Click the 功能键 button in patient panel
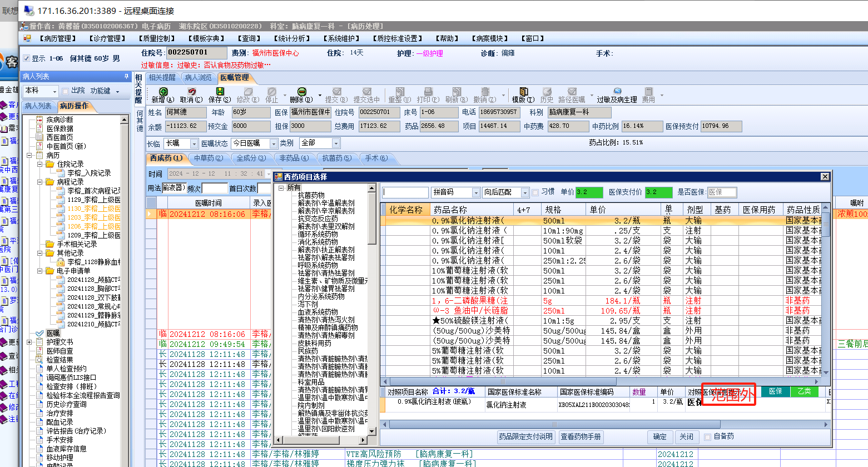Screen dimensions: 868x467 point(105,91)
